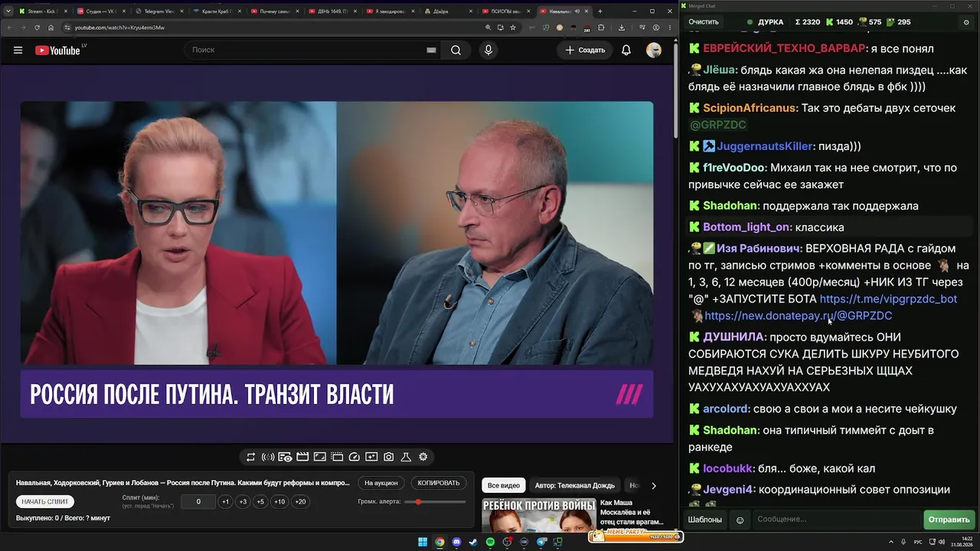Click the YouTube search magnifier button
This screenshot has width=980, height=551.
[x=456, y=50]
